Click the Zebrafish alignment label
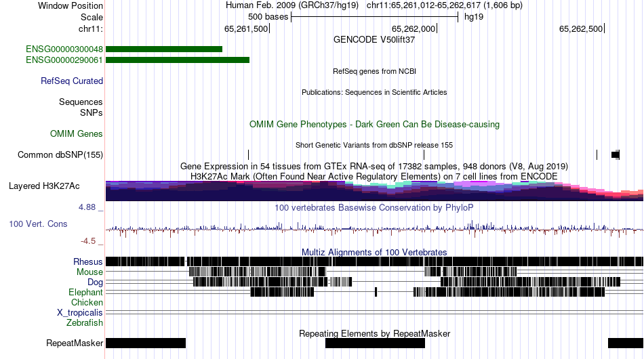644x359 pixels. point(85,323)
